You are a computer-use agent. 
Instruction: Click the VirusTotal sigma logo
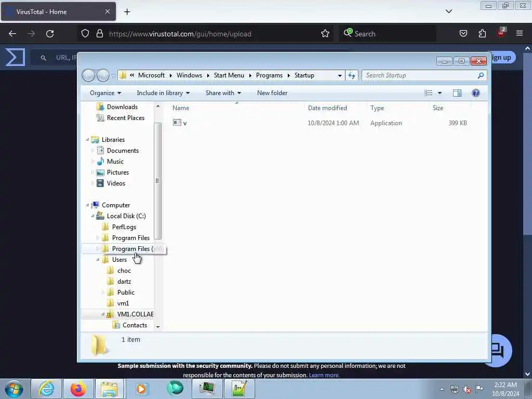pyautogui.click(x=15, y=57)
